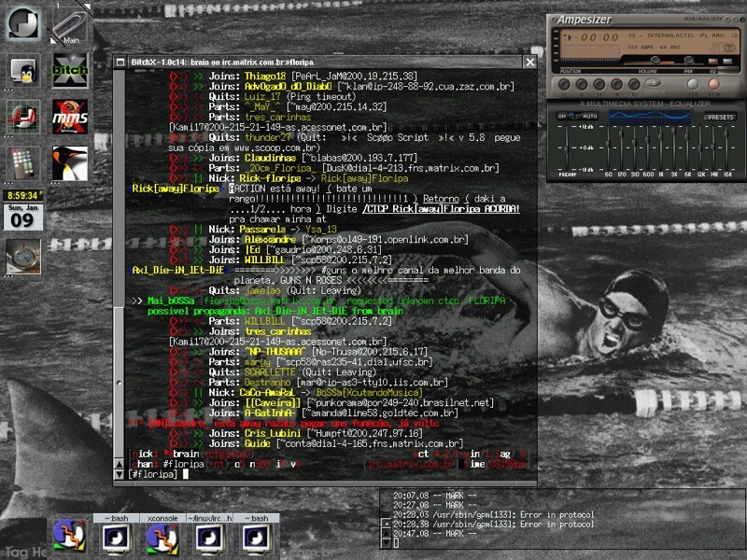Toggle the EQ switch on Ampesizer

click(712, 63)
